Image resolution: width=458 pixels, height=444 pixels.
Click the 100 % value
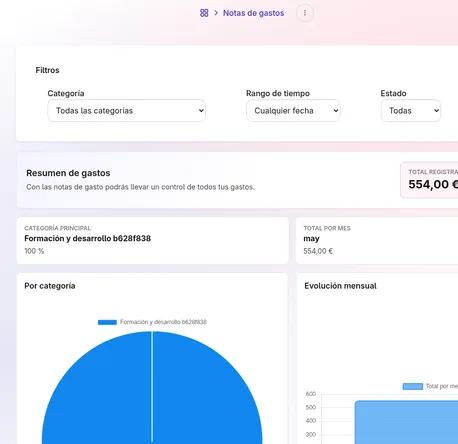(x=34, y=251)
